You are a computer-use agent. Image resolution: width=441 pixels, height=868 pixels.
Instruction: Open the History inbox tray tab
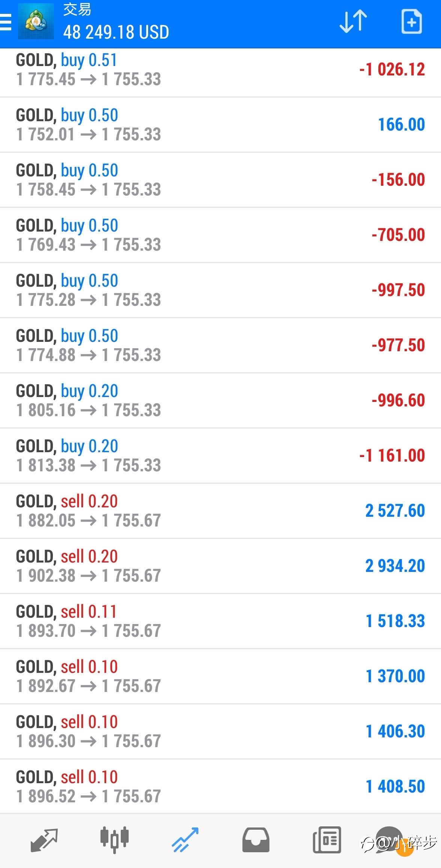coord(256,840)
